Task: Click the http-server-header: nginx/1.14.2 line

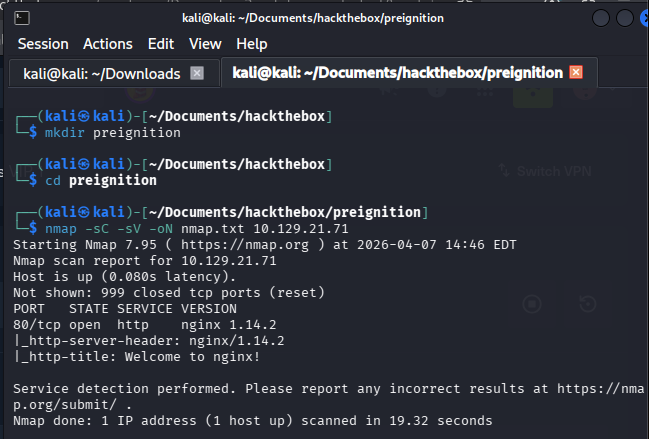Action: click(x=149, y=341)
